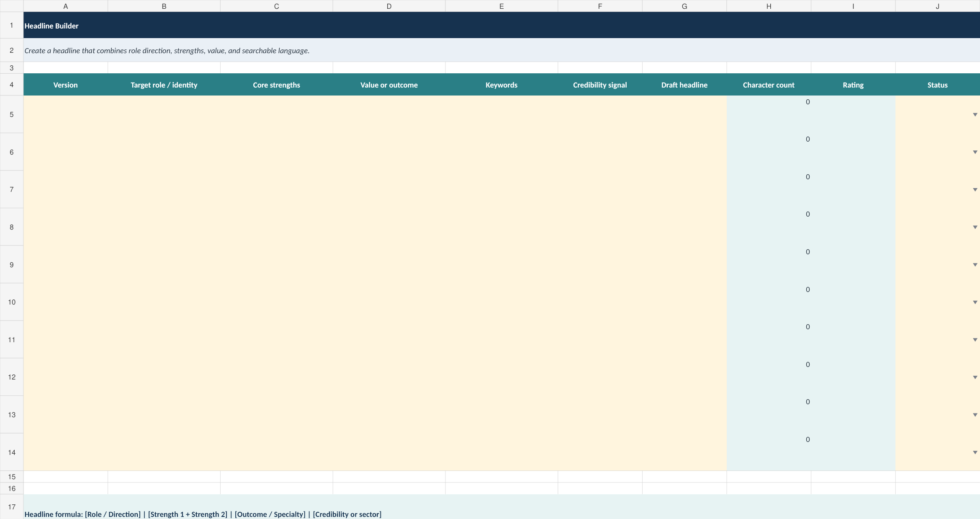
Task: Click the Credibility signal header cell
Action: pos(600,85)
